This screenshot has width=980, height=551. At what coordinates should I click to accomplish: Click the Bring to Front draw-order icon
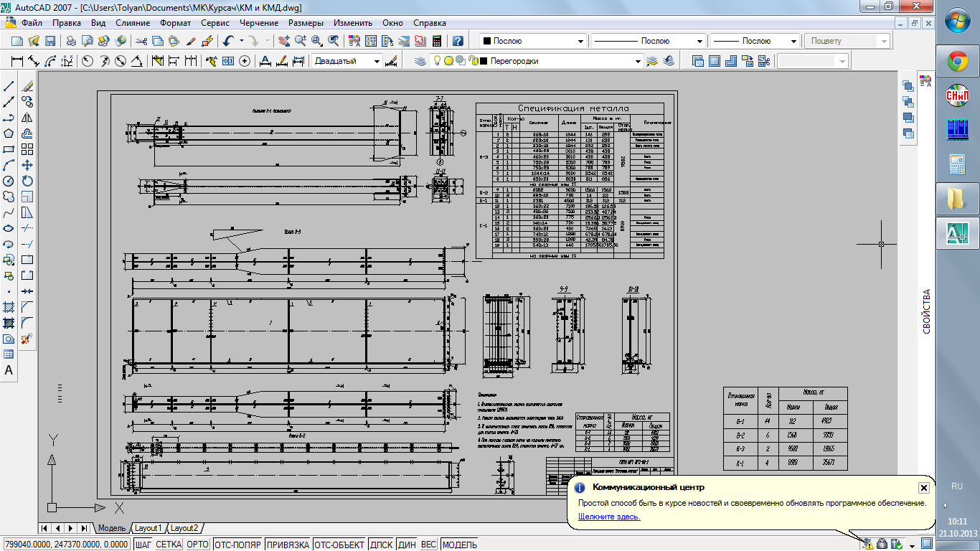(908, 87)
